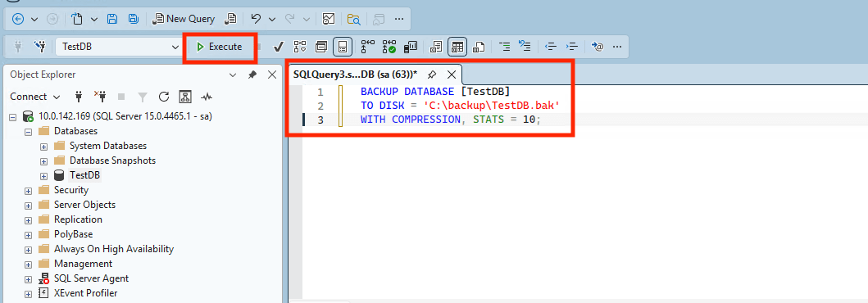Viewport: 868px width, 303px height.
Task: Select Results to Grid mode
Action: (457, 47)
